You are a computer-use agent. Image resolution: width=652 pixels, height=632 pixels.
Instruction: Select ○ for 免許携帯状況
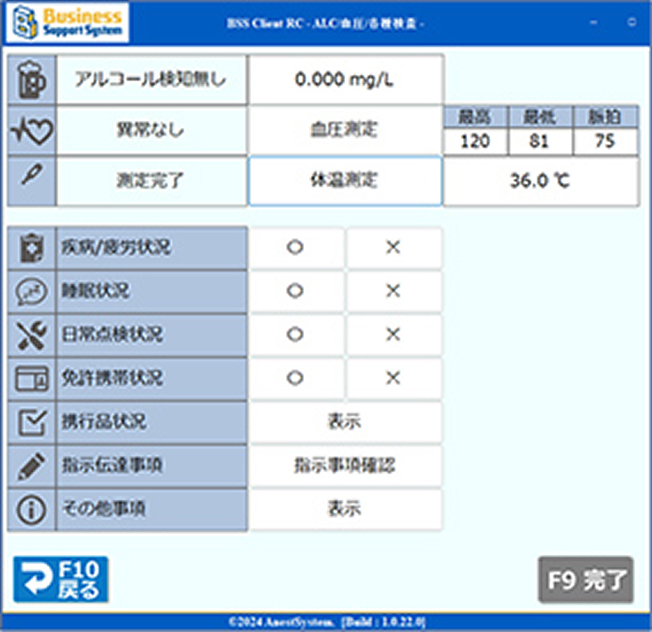296,378
